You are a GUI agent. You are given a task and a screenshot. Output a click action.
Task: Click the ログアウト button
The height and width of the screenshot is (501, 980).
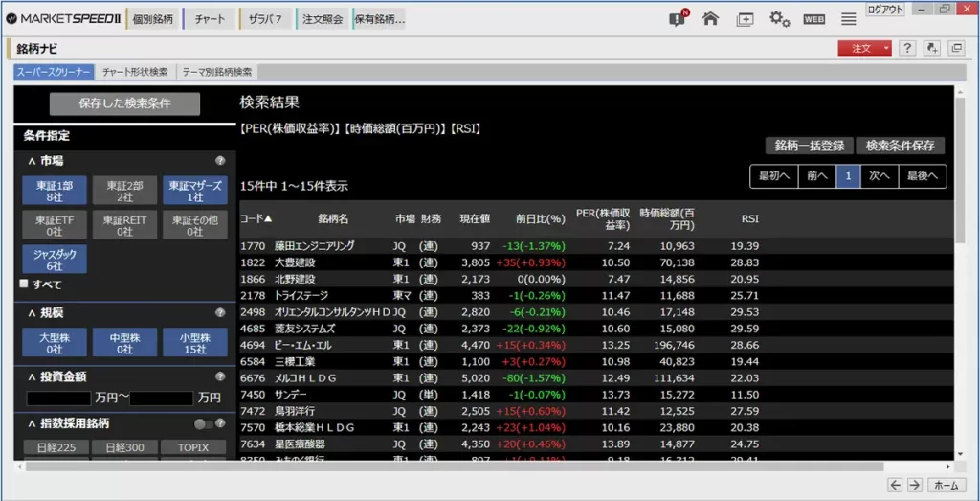pos(885,10)
